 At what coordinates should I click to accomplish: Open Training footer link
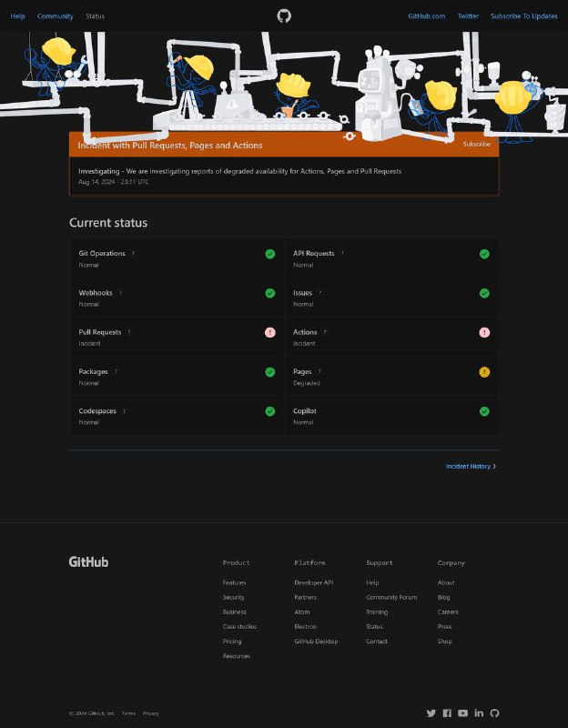tap(377, 612)
